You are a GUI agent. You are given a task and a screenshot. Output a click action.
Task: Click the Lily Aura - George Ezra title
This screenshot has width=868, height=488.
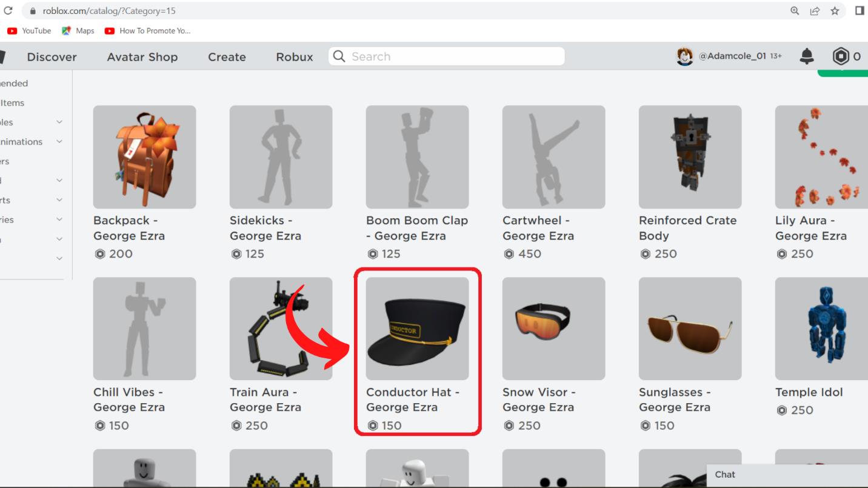(x=811, y=228)
